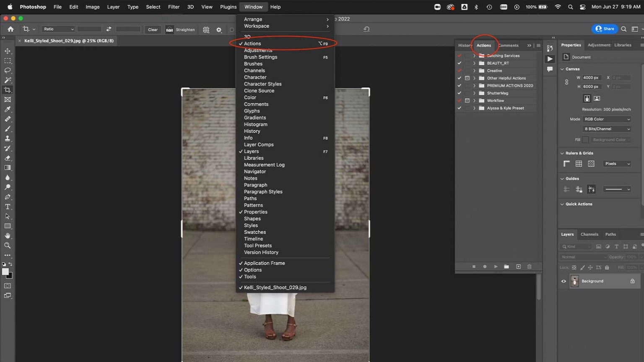This screenshot has height=362, width=644.
Task: Select the Eyedropper tool
Action: coord(8,109)
